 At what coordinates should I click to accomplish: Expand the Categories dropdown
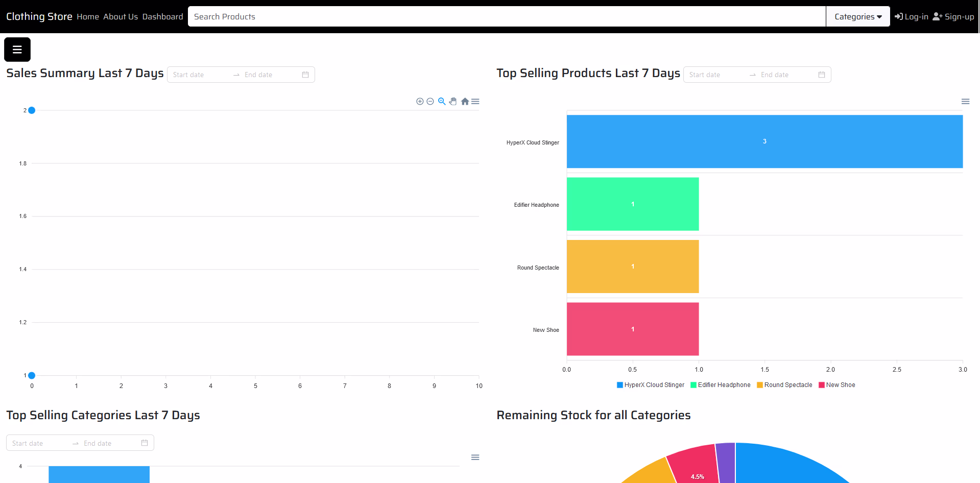[858, 17]
